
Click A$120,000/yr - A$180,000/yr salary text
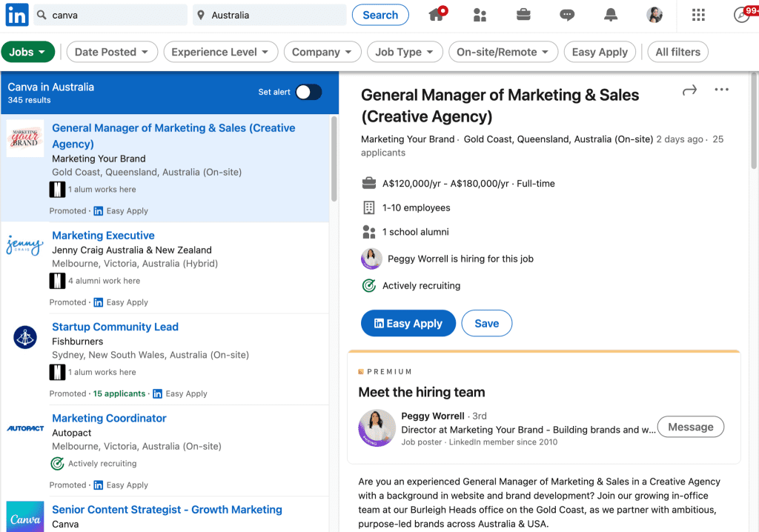coord(445,184)
